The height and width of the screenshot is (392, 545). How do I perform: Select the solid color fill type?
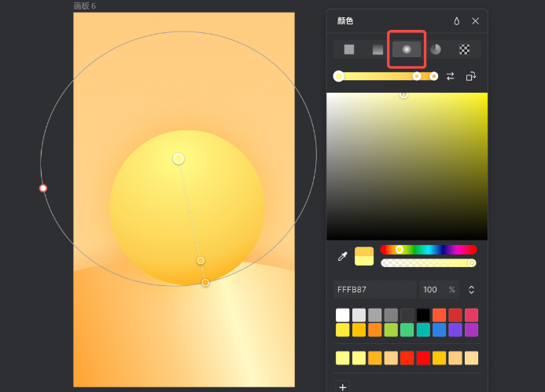tap(349, 49)
